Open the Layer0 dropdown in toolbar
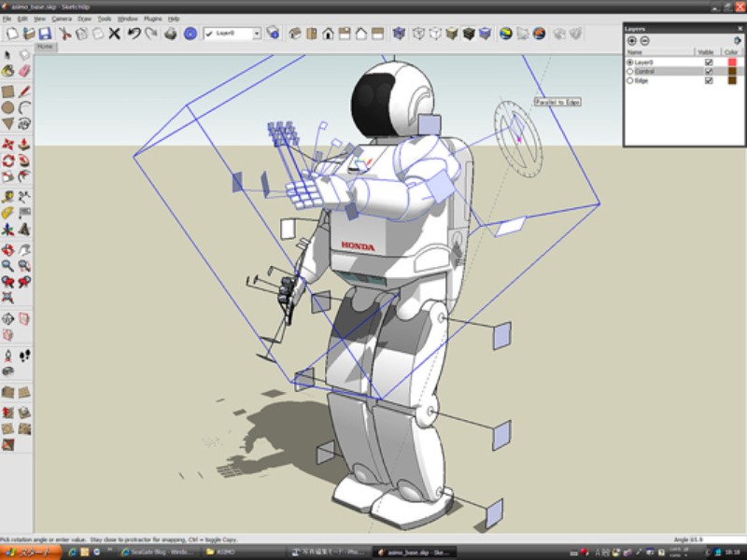 [257, 34]
